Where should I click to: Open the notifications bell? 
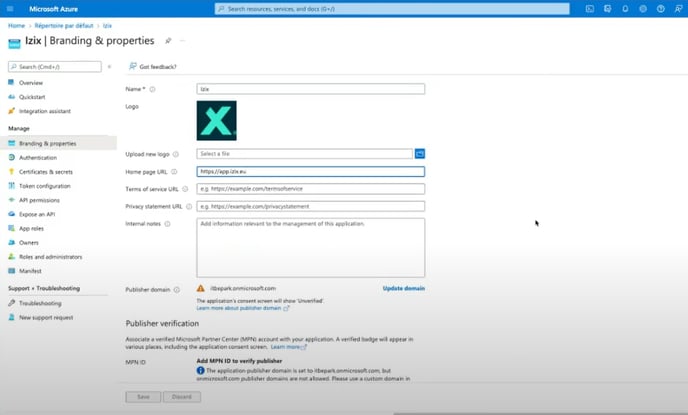[625, 9]
